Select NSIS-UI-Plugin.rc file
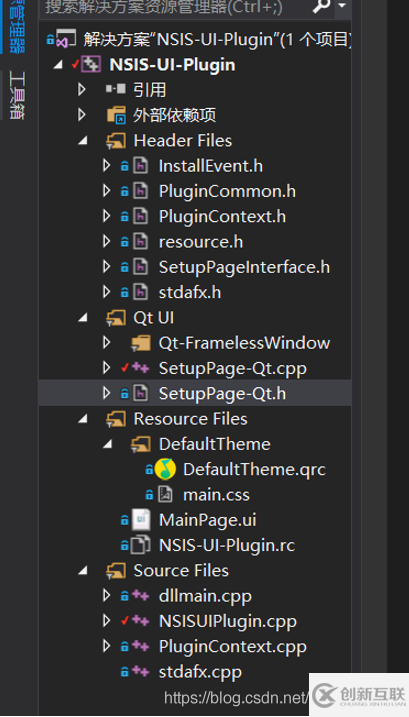Image resolution: width=409 pixels, height=717 pixels. point(227,546)
